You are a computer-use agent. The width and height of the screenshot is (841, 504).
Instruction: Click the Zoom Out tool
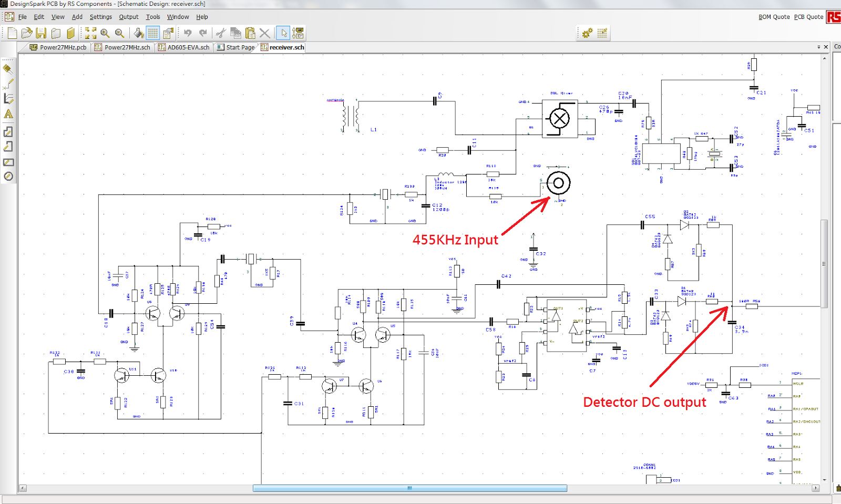click(119, 33)
